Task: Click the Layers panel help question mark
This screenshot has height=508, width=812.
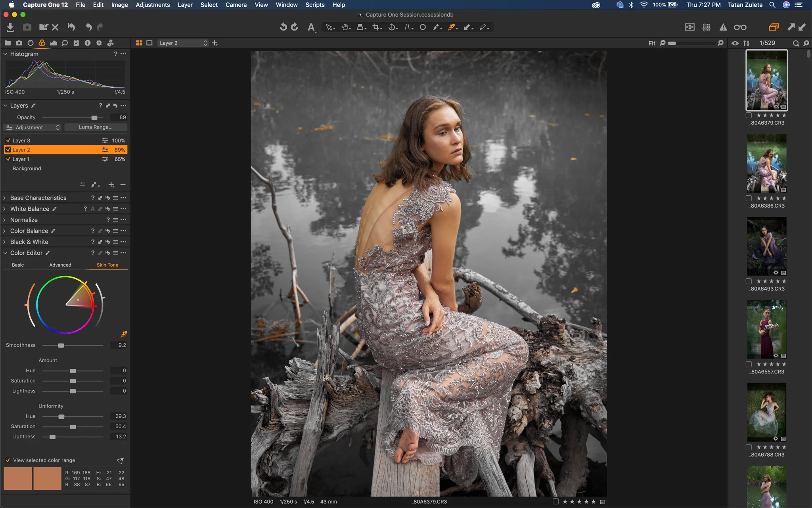Action: pos(100,106)
